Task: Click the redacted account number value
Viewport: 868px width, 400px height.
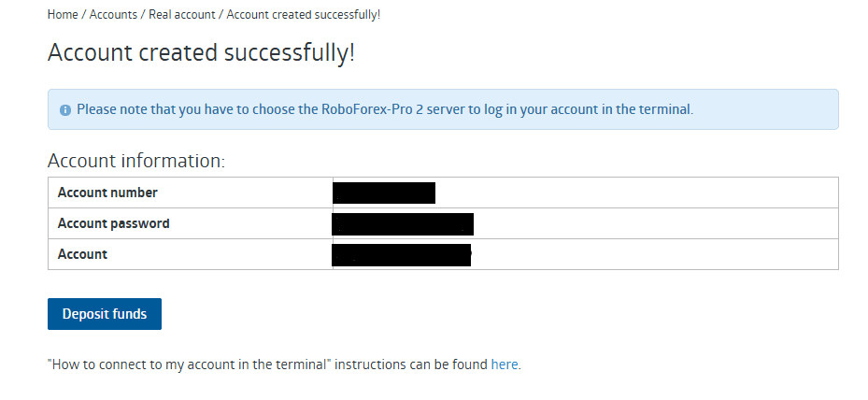Action: pyautogui.click(x=384, y=193)
